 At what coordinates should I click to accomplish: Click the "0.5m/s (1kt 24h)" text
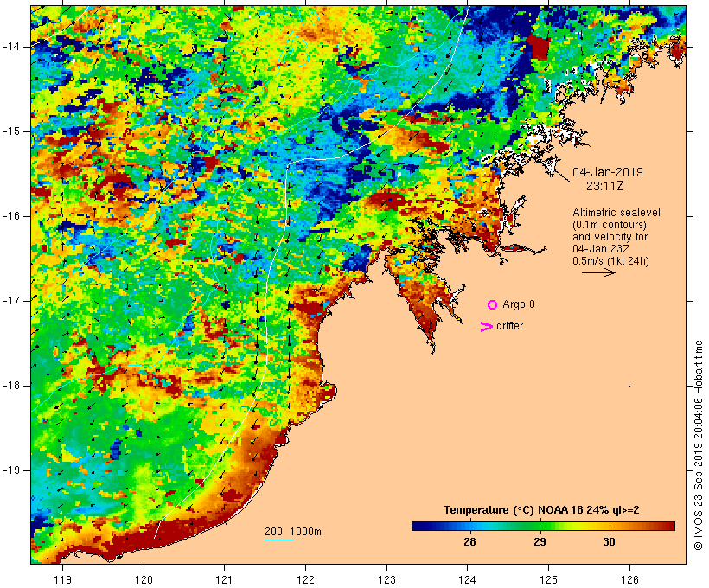611,261
